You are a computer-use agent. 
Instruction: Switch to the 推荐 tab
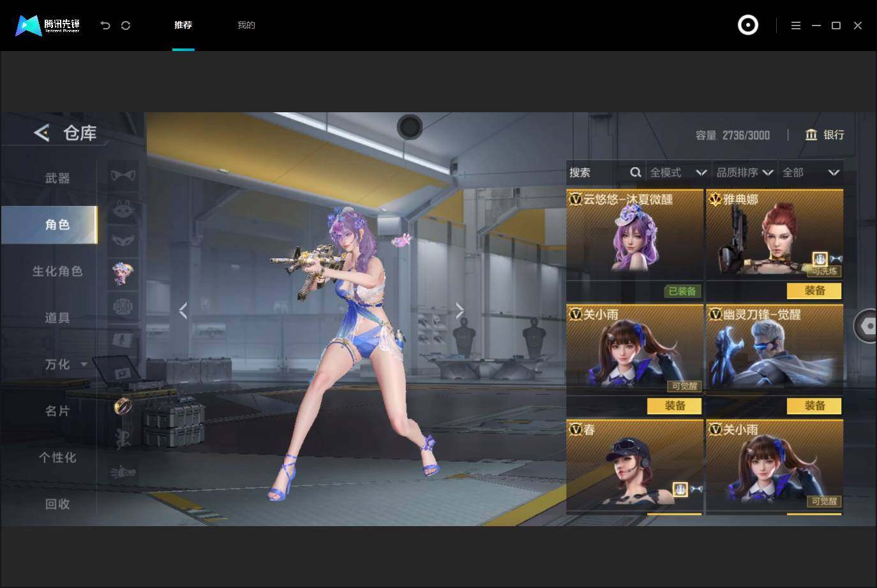(183, 26)
